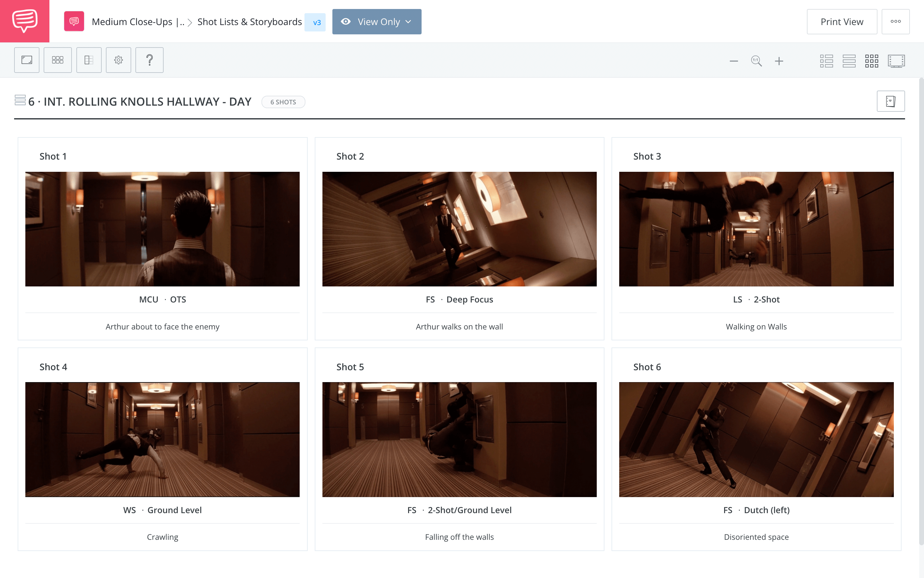Image resolution: width=924 pixels, height=578 pixels.
Task: Select the WS · Ground Level shot spec
Action: coord(163,510)
